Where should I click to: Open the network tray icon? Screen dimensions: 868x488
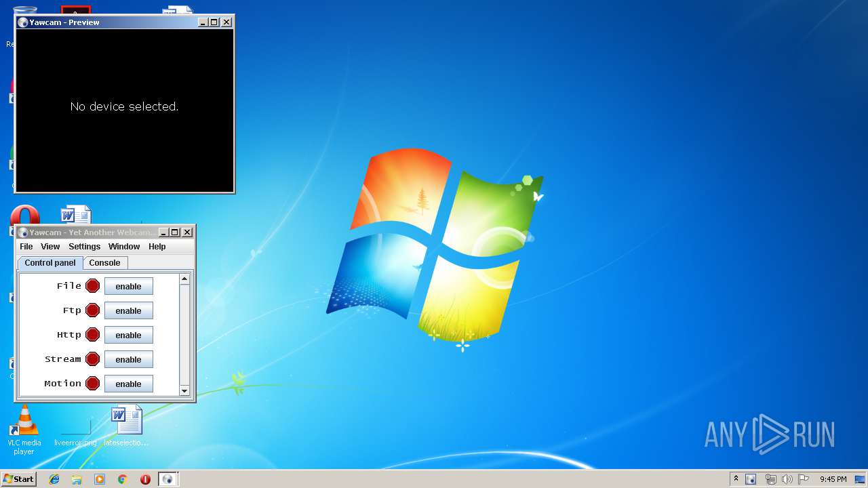(770, 479)
